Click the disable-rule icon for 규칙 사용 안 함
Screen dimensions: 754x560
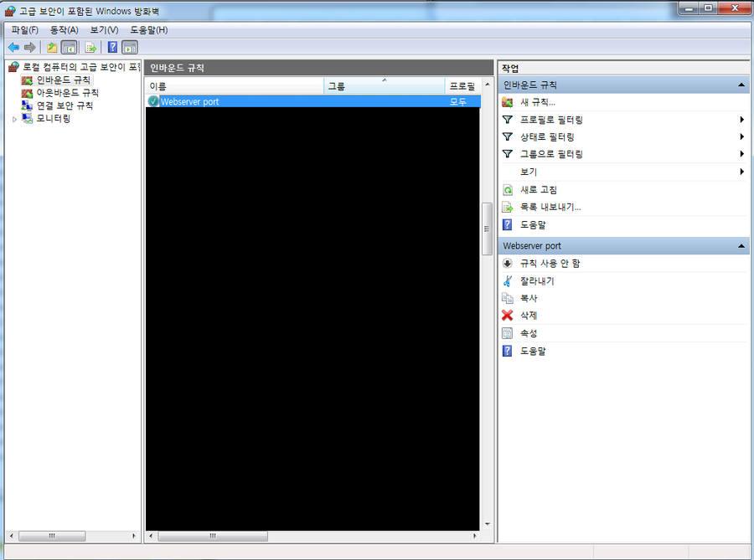(x=508, y=263)
